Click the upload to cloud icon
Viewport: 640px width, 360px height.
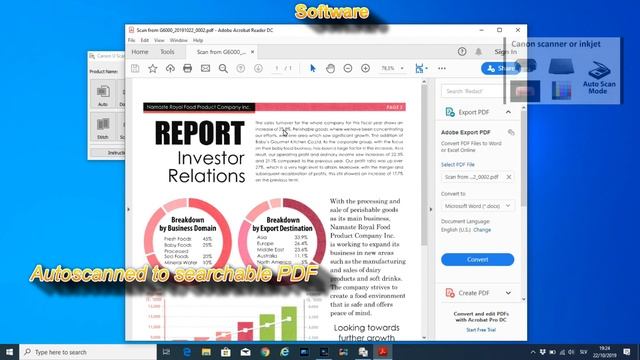pyautogui.click(x=170, y=69)
